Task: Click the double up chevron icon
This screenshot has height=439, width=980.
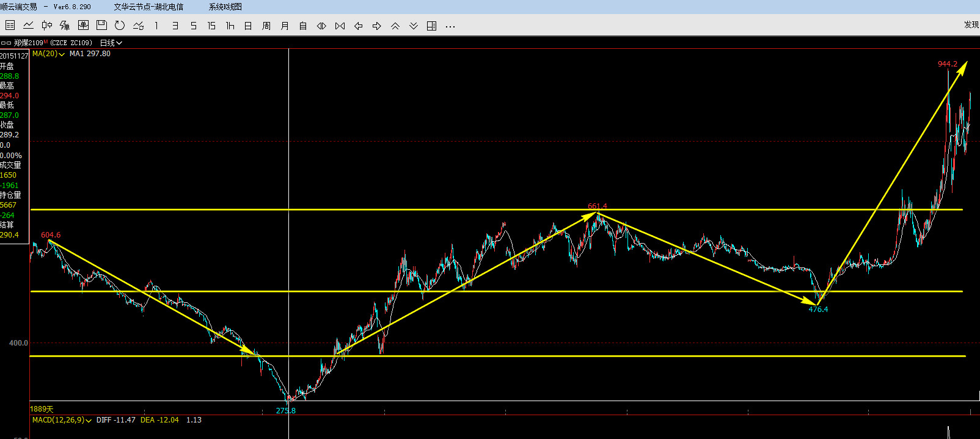Action: click(395, 26)
